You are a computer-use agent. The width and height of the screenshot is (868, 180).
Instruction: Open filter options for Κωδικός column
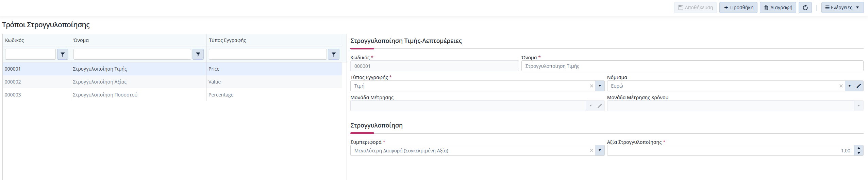tap(63, 54)
